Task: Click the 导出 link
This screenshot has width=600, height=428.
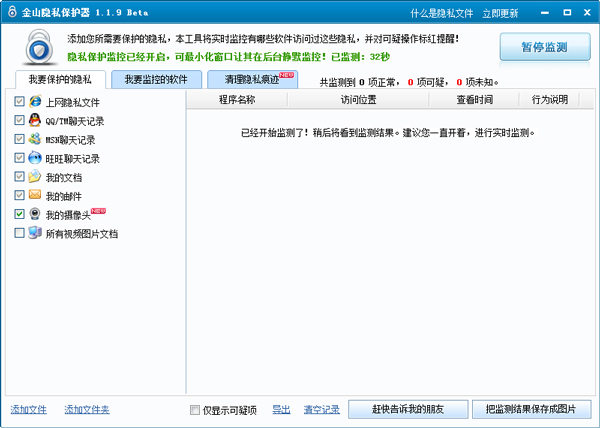Action: click(281, 410)
